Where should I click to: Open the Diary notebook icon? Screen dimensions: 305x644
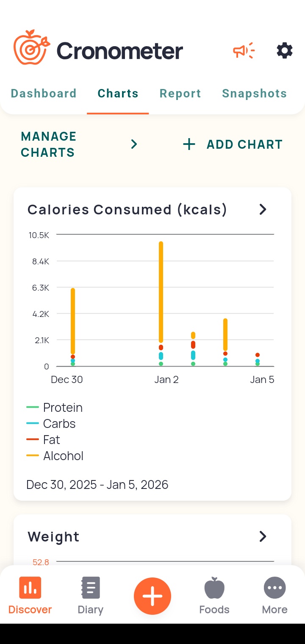pos(90,588)
